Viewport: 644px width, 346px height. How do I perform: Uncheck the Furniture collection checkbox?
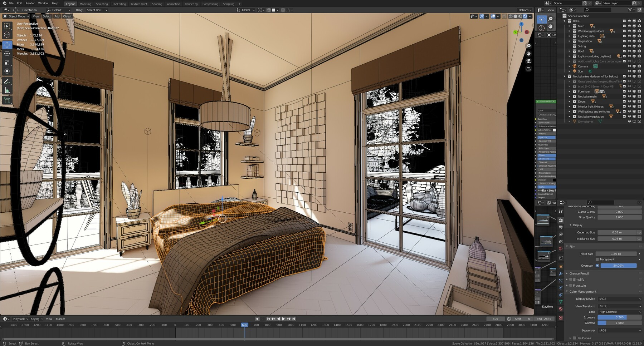click(x=624, y=92)
